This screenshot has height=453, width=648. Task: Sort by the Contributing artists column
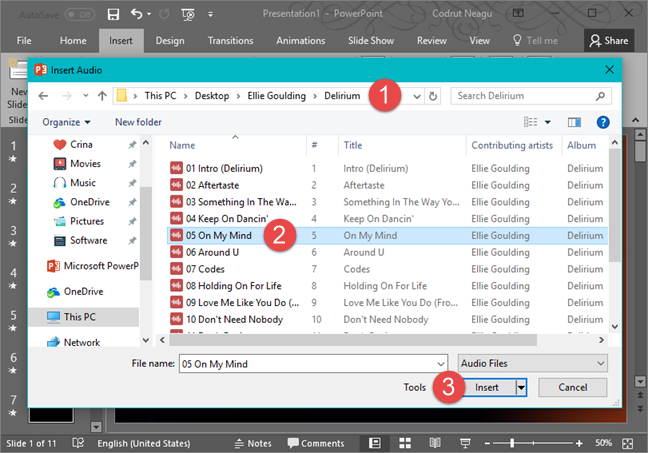point(512,145)
